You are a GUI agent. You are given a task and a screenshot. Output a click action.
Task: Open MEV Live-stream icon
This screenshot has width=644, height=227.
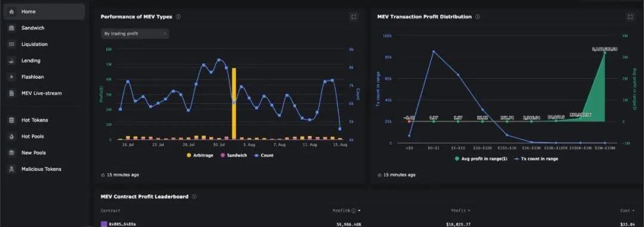[11, 93]
